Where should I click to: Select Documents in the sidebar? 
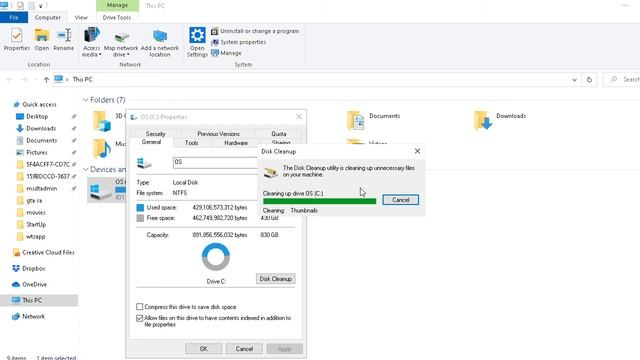(41, 140)
